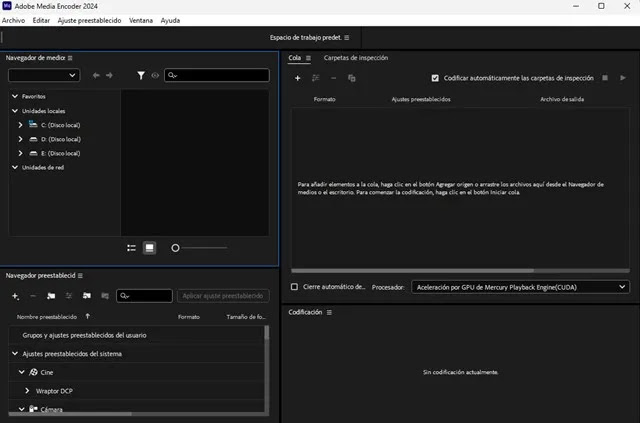640x423 pixels.
Task: Collapse Ajustes preestablecidos del sistema
Action: [x=15, y=354]
